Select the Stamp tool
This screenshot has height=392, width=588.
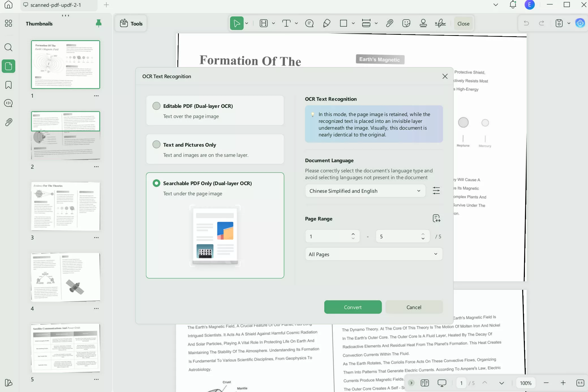(x=423, y=23)
